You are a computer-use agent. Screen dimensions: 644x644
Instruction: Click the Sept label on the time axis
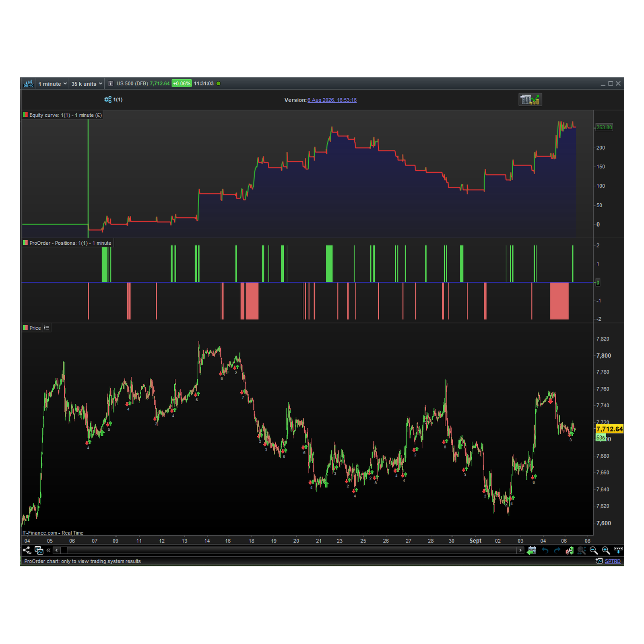[475, 541]
